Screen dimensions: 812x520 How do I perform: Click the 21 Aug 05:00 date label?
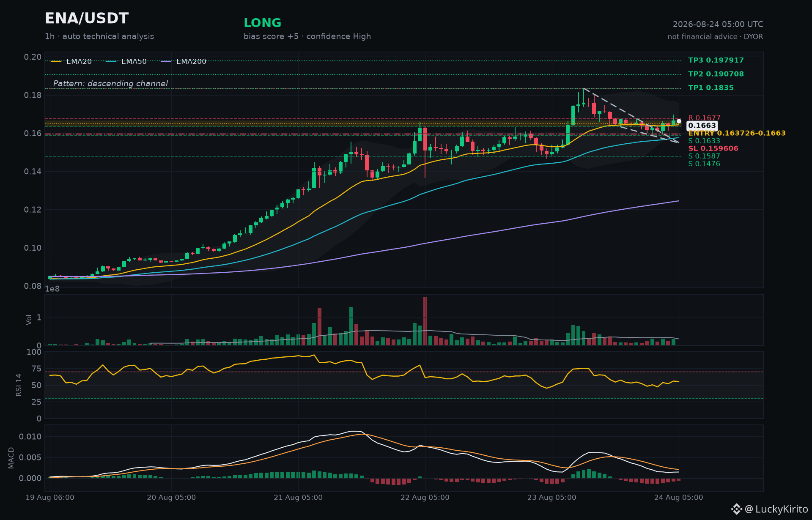coord(298,498)
